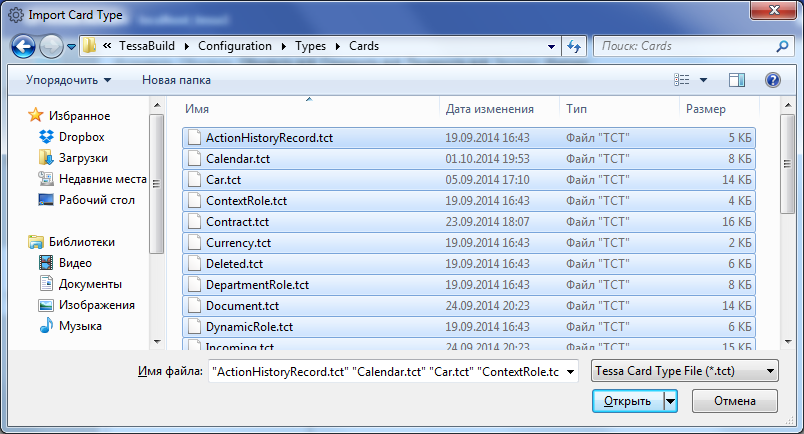Click the Поиск: Cards search field
Viewport: 804px width, 434px height.
tap(690, 47)
